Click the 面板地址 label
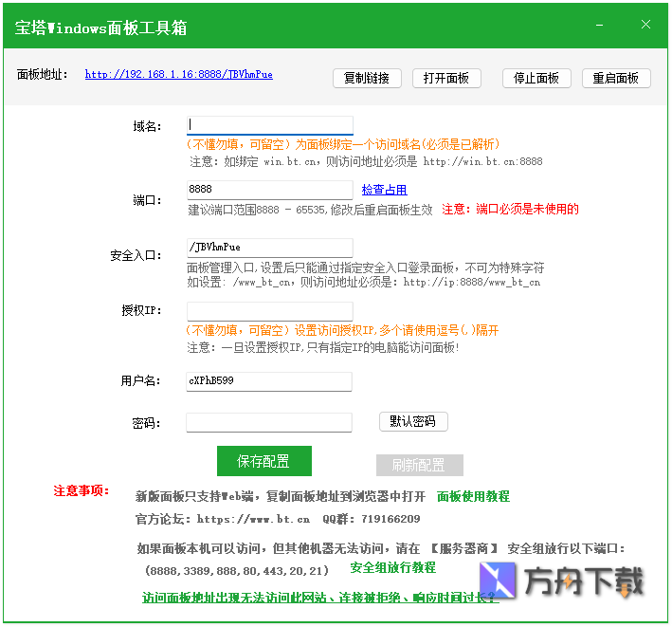This screenshot has height=627, width=672. [x=42, y=74]
